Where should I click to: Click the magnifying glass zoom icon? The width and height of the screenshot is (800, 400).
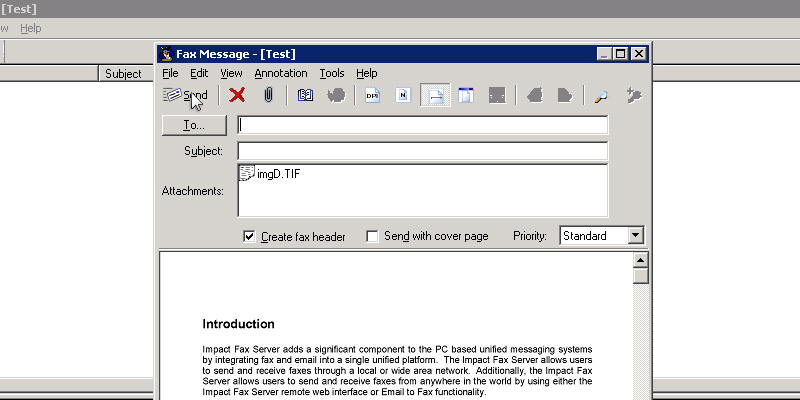click(x=601, y=95)
